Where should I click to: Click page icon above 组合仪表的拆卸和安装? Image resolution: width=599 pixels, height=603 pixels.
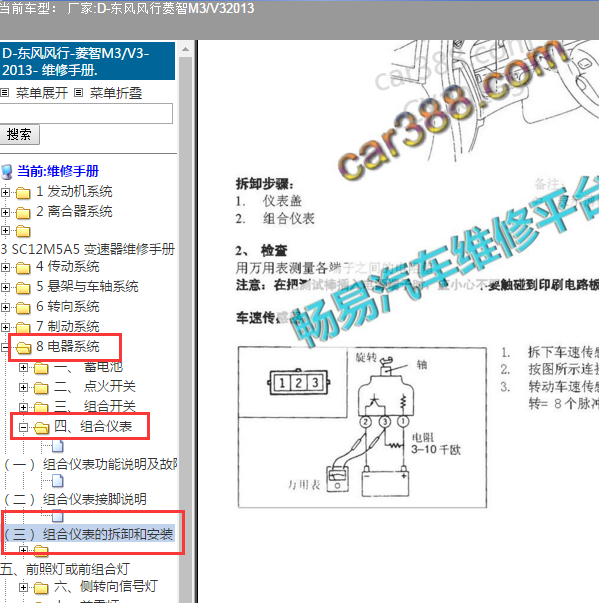click(x=58, y=516)
